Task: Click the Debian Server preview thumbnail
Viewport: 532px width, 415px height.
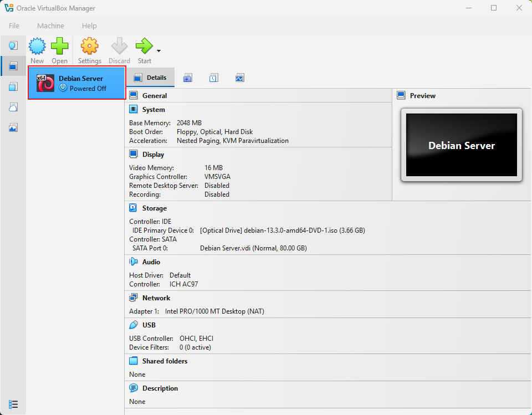Action: (461, 145)
